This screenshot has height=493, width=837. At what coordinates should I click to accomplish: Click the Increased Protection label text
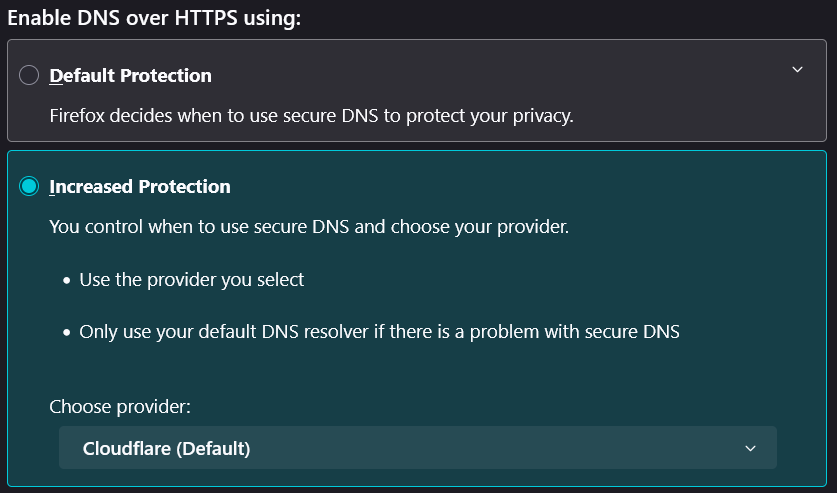(139, 187)
